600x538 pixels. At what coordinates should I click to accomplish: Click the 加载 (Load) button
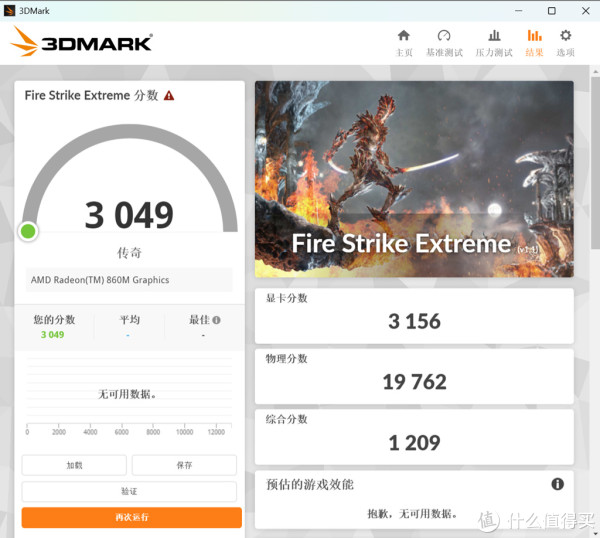click(x=74, y=465)
